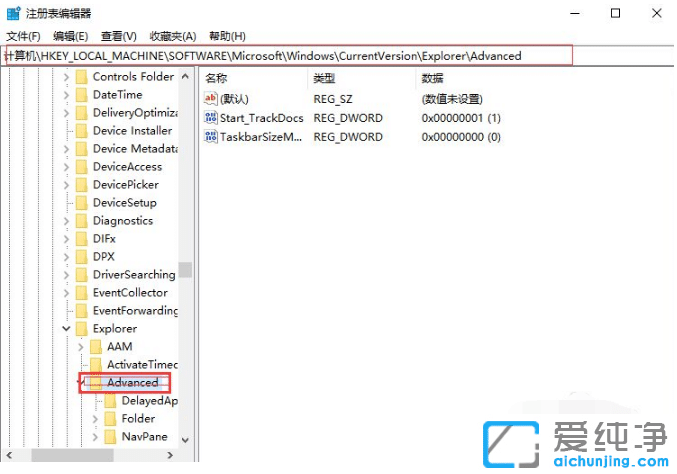Open the 收藏夹(A) menu

172,36
